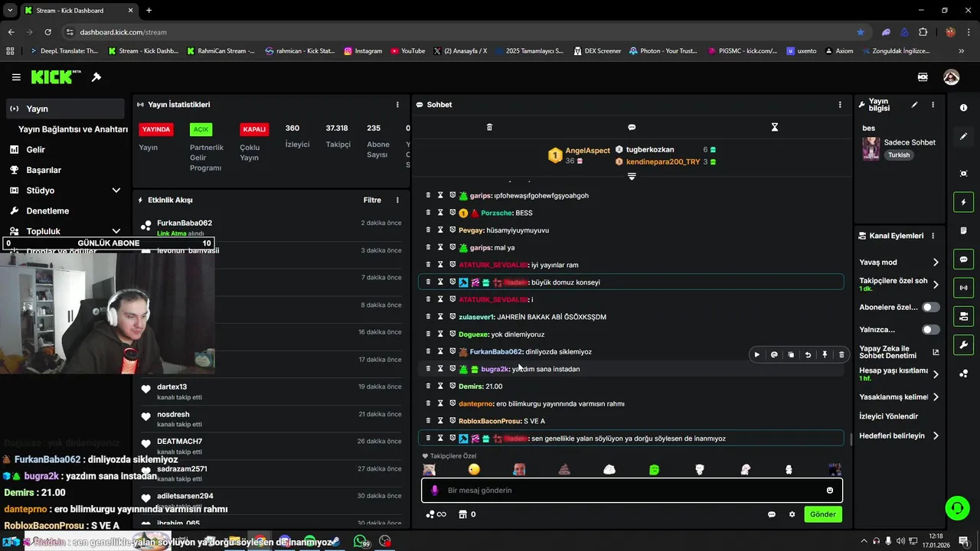Open WhatsApp from Windows taskbar
Image resolution: width=980 pixels, height=551 pixels.
(360, 541)
